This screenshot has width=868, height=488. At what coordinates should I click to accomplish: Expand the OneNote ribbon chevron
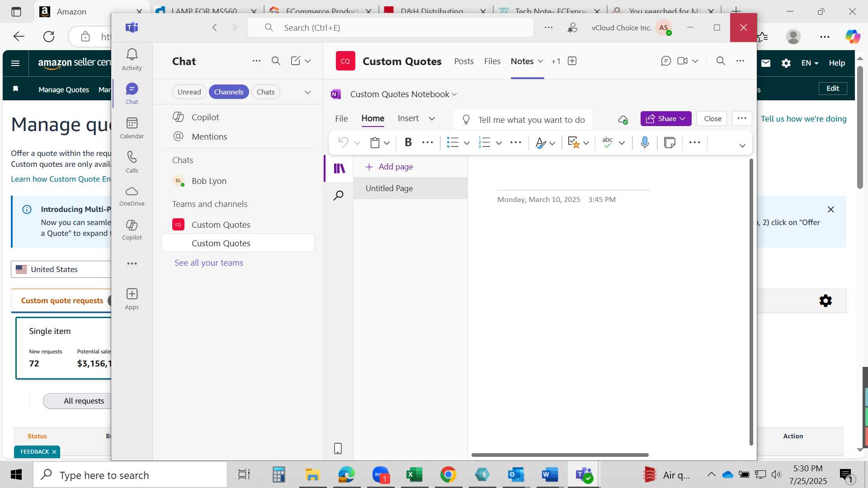[742, 145]
